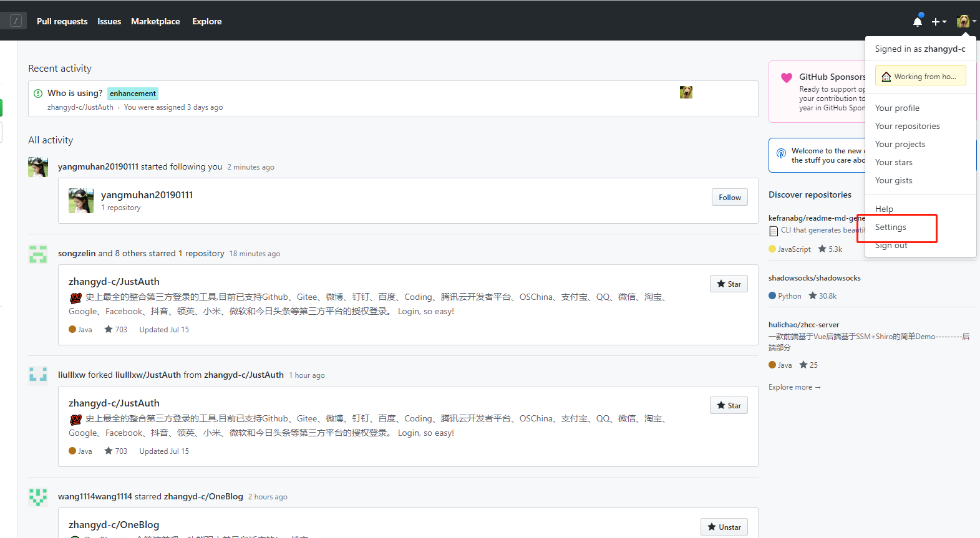Open liulllxw/JustAuth fork link

(x=148, y=375)
